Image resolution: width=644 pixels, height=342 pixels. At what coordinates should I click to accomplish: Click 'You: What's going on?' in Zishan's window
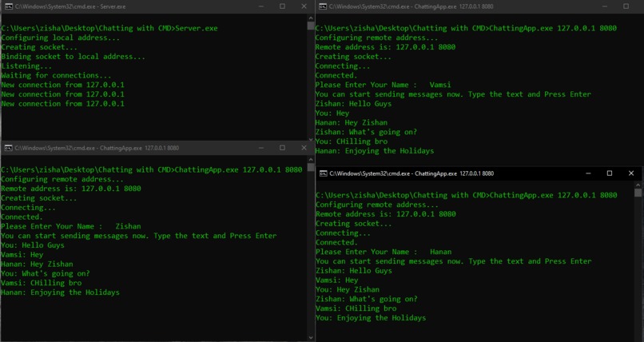(46, 274)
